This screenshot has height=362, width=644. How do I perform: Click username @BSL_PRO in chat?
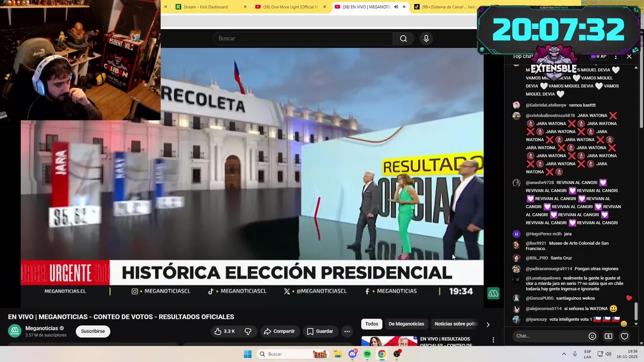coord(537,258)
